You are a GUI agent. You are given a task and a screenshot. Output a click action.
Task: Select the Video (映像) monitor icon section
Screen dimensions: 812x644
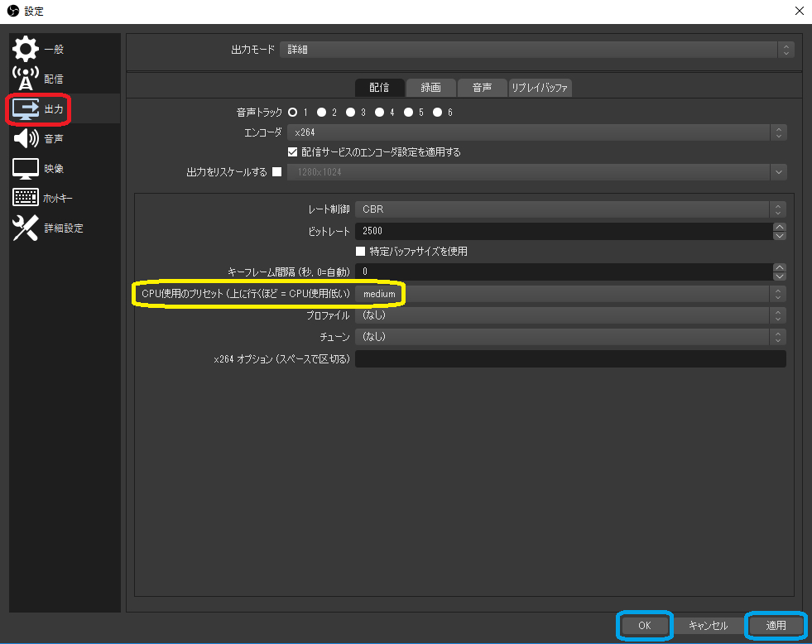(26, 169)
